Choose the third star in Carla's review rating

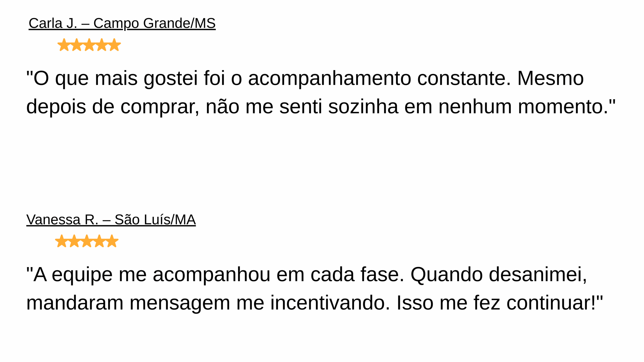89,45
